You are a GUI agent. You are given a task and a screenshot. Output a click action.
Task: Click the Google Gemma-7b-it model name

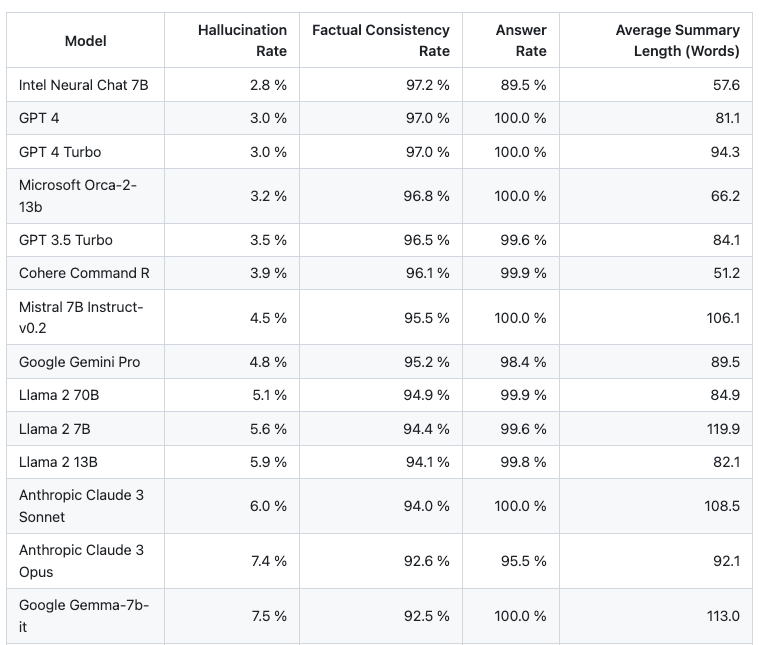[83, 616]
